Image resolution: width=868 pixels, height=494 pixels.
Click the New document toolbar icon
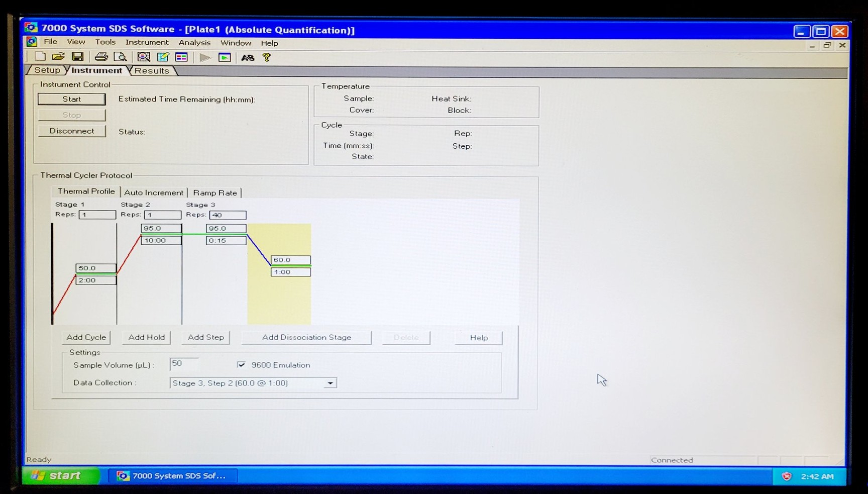pos(40,57)
